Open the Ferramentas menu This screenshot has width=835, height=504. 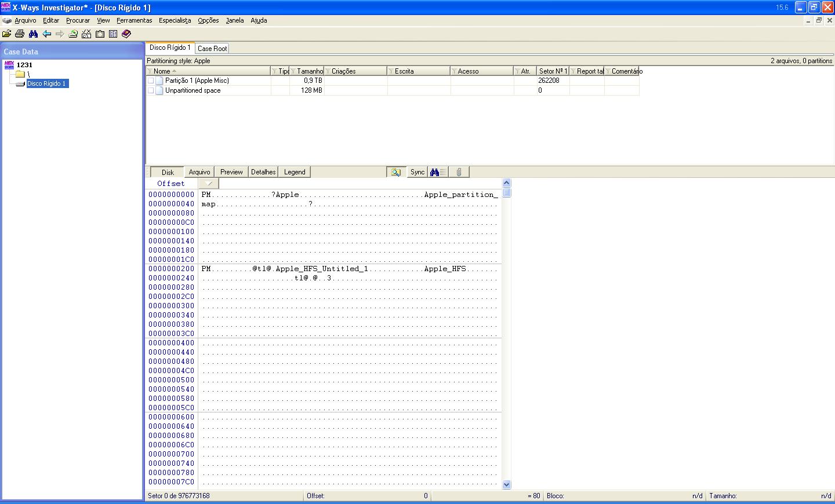point(134,20)
